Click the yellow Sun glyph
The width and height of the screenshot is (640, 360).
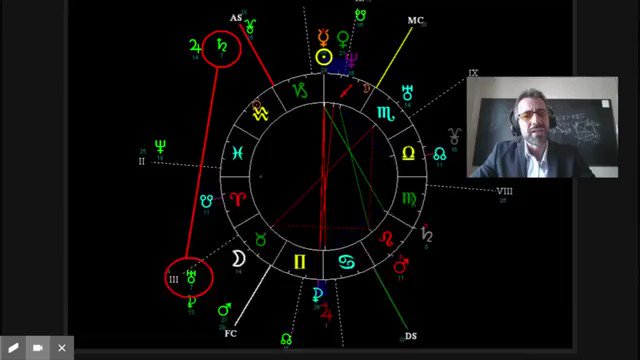click(324, 57)
